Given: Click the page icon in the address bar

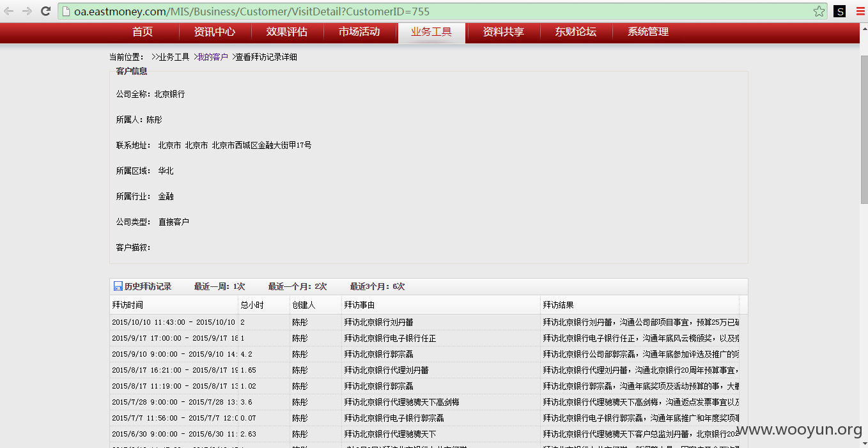Looking at the screenshot, I should [65, 12].
